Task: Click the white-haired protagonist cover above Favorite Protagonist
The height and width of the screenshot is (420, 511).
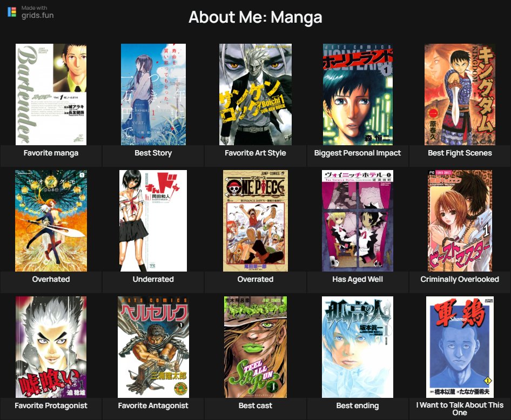Action: (x=51, y=347)
